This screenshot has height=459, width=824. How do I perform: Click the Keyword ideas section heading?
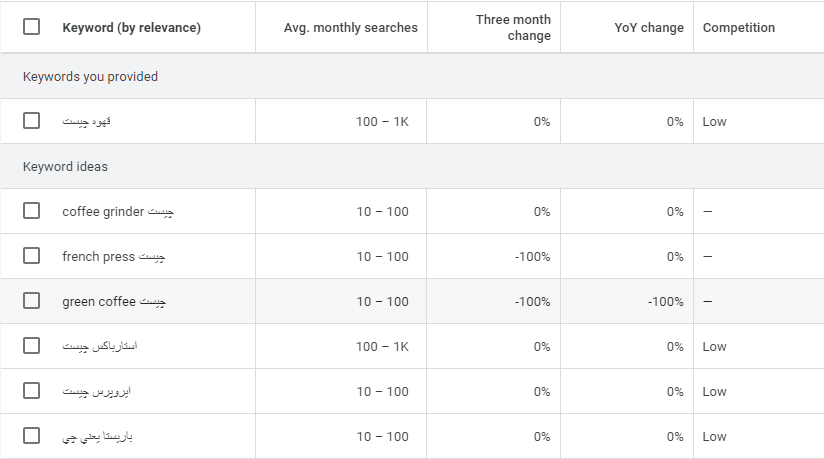pyautogui.click(x=65, y=167)
